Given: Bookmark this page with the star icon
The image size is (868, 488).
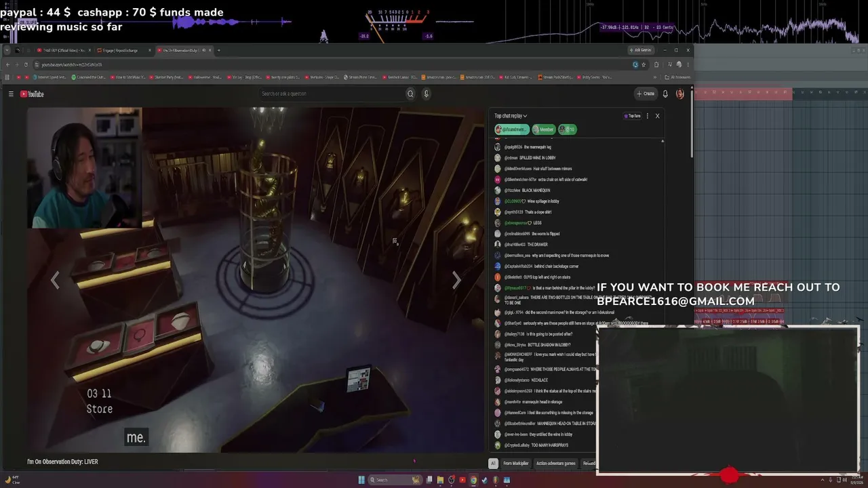Looking at the screenshot, I should pyautogui.click(x=644, y=64).
